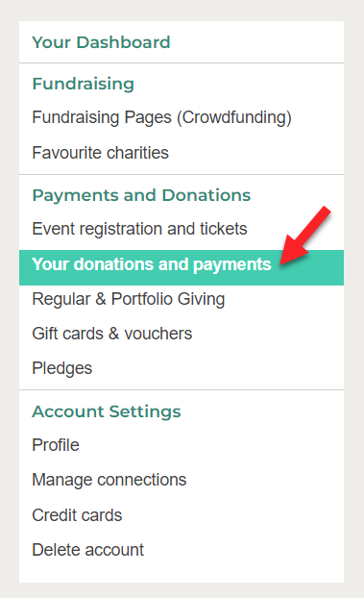364x598 pixels.
Task: Open your Profile settings
Action: (x=56, y=445)
